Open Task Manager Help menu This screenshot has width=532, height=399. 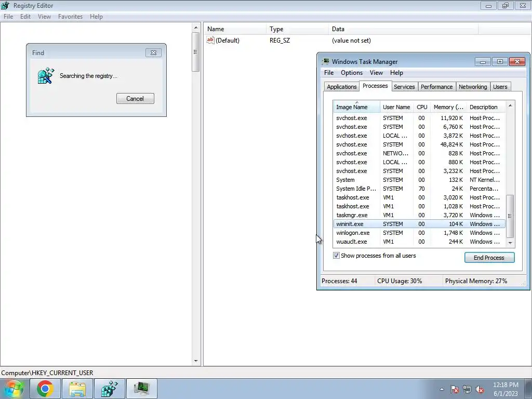(x=396, y=73)
